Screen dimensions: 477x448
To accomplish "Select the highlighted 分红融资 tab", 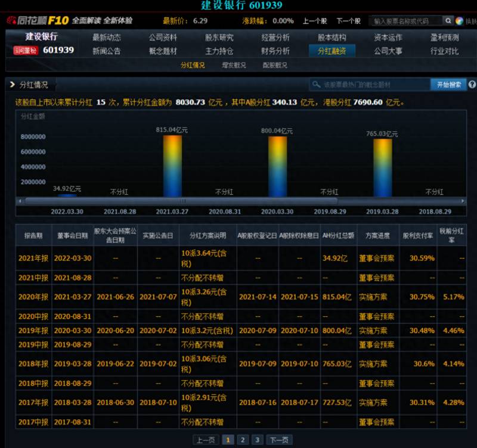I will [x=332, y=51].
